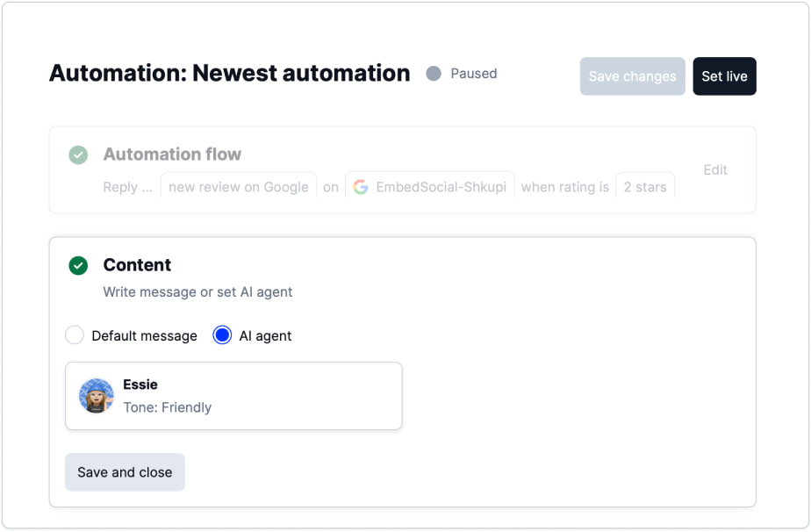Click the green check icon beside Automation flow
The width and height of the screenshot is (811, 532).
click(x=78, y=155)
